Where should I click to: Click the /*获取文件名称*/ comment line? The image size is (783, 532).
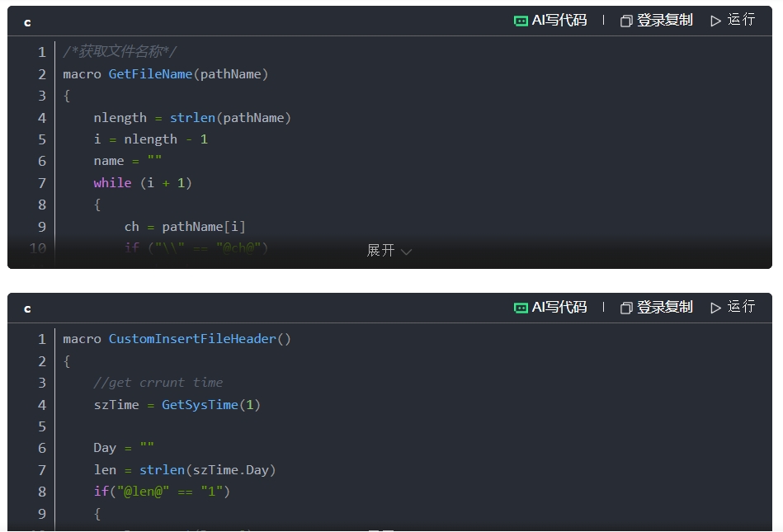click(x=120, y=52)
